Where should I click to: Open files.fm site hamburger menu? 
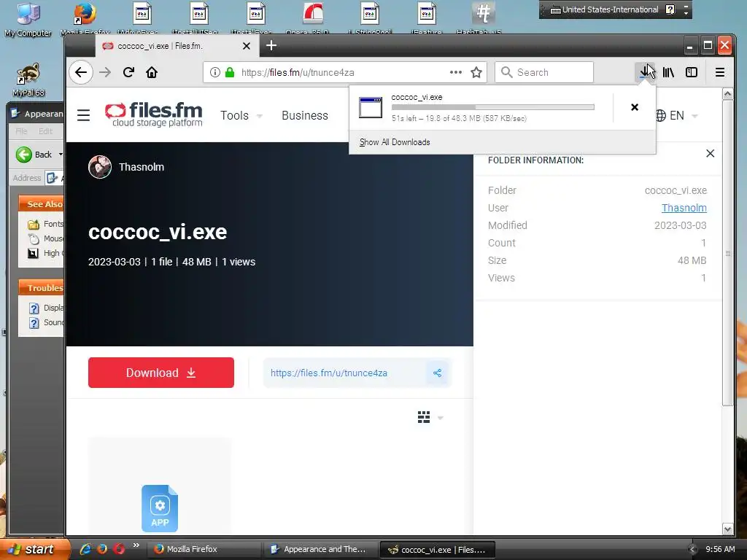(83, 115)
